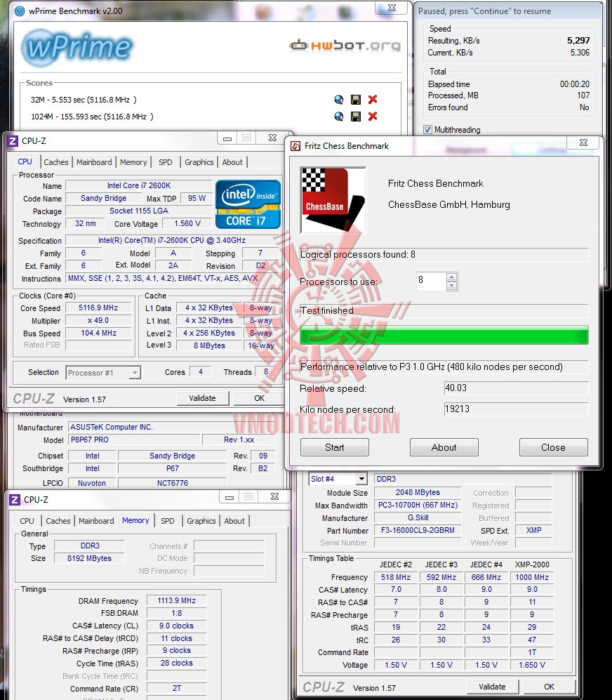Click Validate in upper CPU-Z window
Image resolution: width=612 pixels, height=700 pixels.
203,398
